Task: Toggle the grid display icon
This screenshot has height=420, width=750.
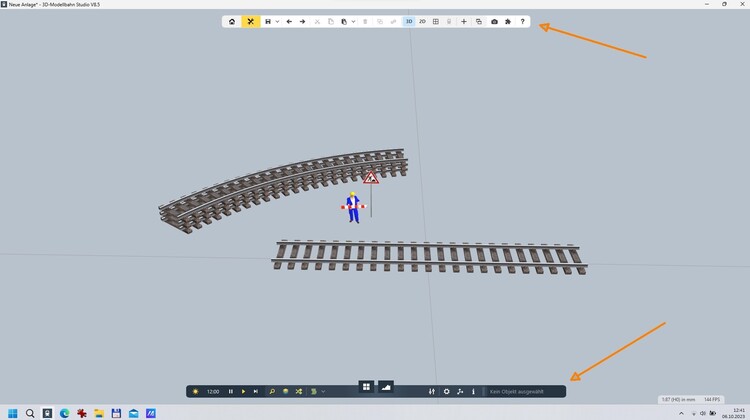Action: click(435, 21)
